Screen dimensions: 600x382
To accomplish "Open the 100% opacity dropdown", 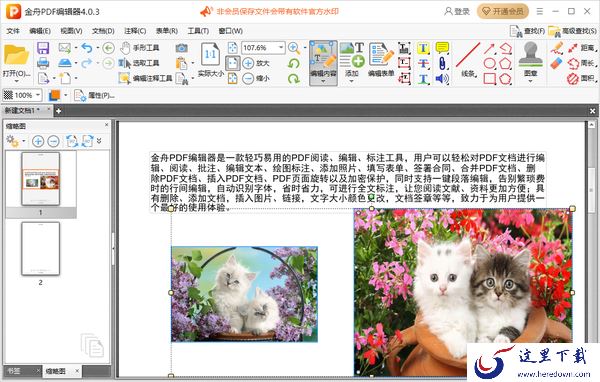I will [38, 95].
